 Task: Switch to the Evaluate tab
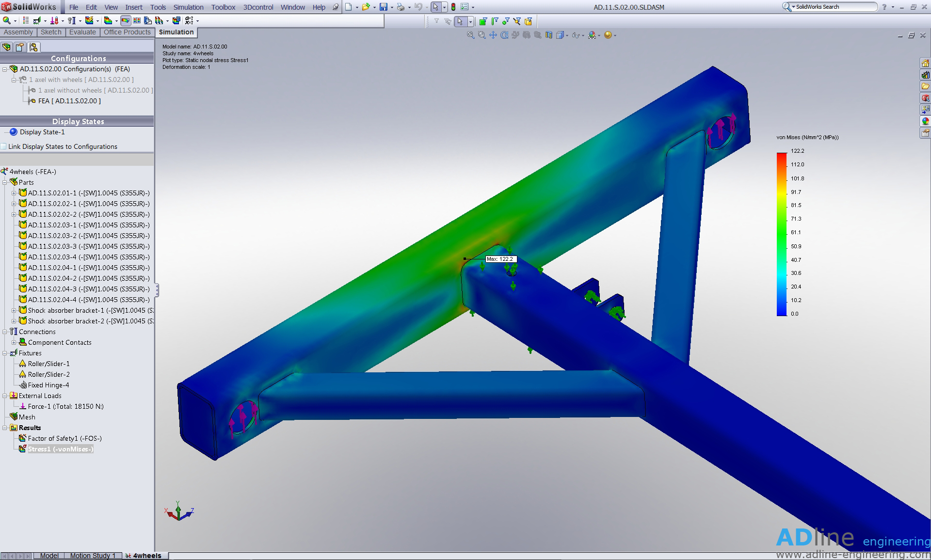click(x=82, y=32)
